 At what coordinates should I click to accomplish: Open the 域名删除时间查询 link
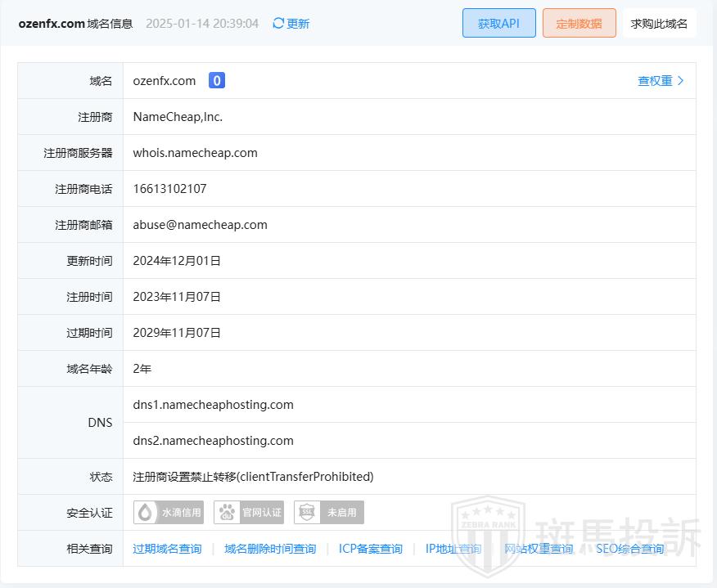(270, 549)
